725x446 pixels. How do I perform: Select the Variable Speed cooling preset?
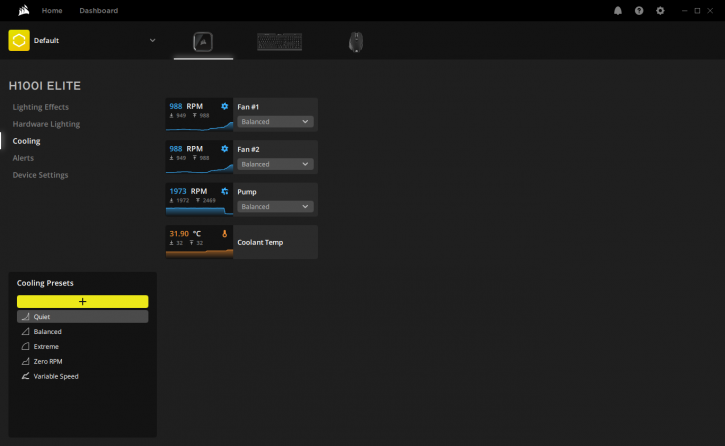pyautogui.click(x=83, y=376)
